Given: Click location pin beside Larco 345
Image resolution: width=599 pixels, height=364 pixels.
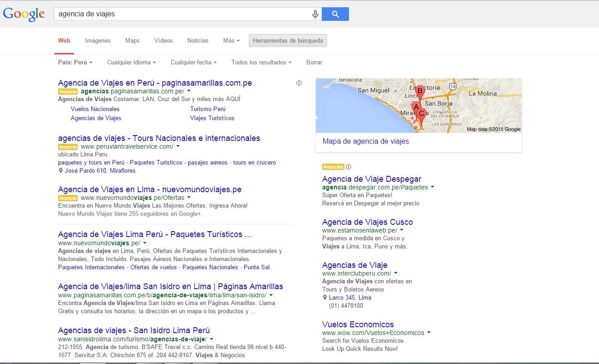Looking at the screenshot, I should pyautogui.click(x=325, y=298).
